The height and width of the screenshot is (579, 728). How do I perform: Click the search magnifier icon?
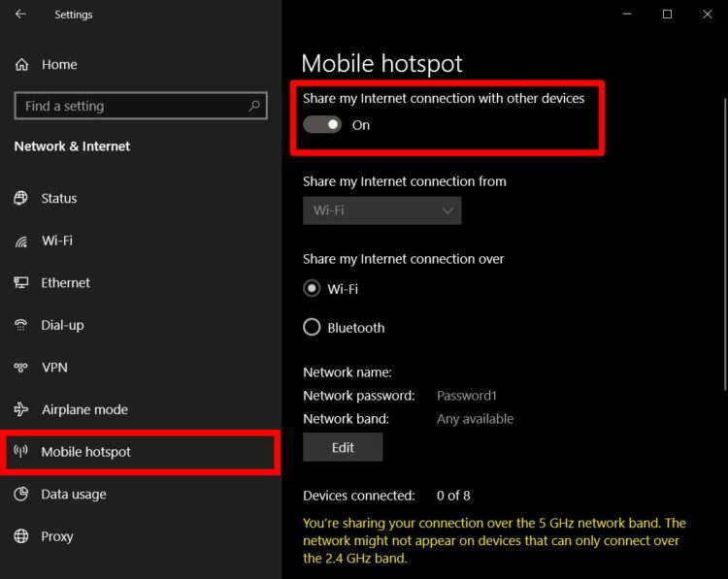[254, 106]
